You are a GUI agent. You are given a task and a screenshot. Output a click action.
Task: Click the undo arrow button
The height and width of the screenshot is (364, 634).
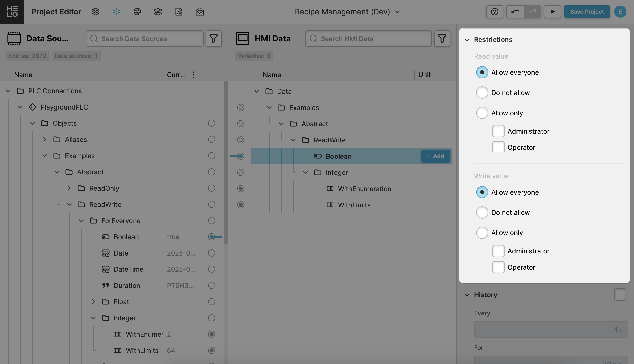515,12
